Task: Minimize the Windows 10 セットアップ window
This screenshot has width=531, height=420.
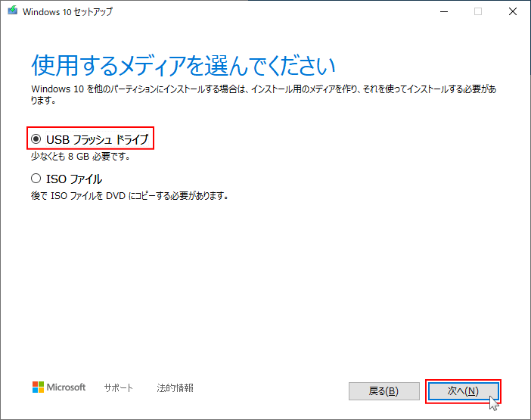Action: point(444,11)
